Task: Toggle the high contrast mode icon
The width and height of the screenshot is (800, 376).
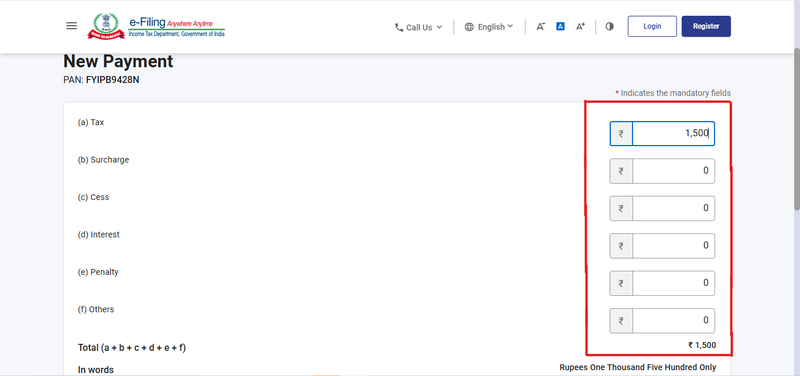Action: (610, 27)
